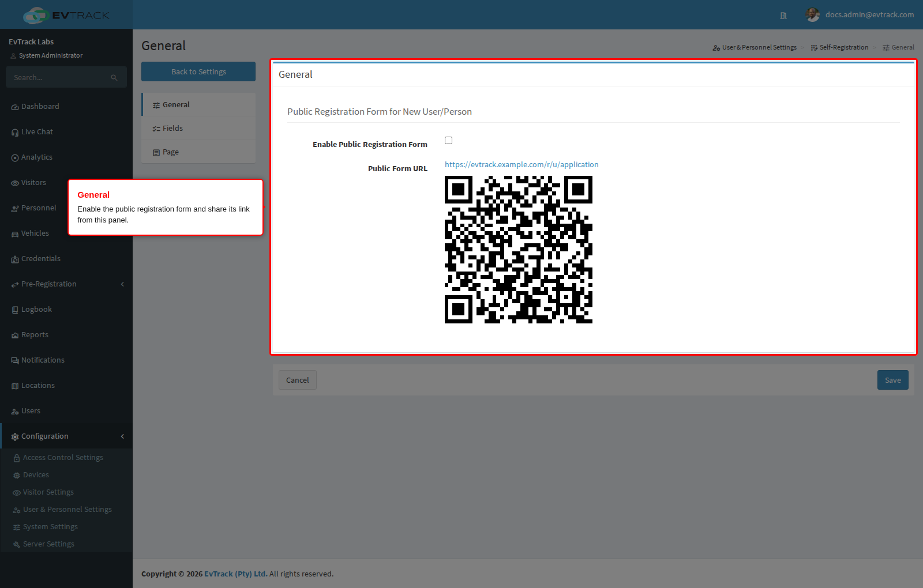The height and width of the screenshot is (588, 923).
Task: Open Dashboard in the sidebar
Action: point(66,107)
